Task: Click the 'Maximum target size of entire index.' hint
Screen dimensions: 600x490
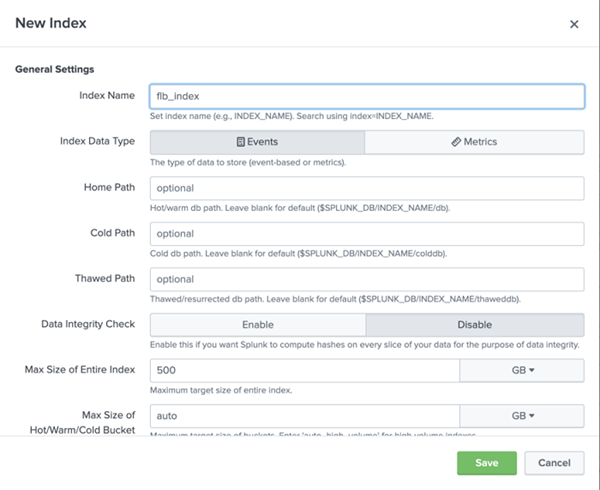Action: 221,391
